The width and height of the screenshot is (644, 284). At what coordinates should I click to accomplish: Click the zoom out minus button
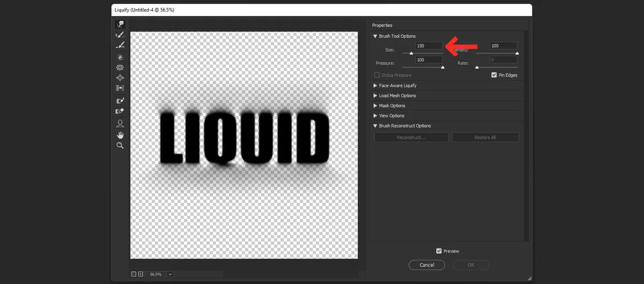134,274
